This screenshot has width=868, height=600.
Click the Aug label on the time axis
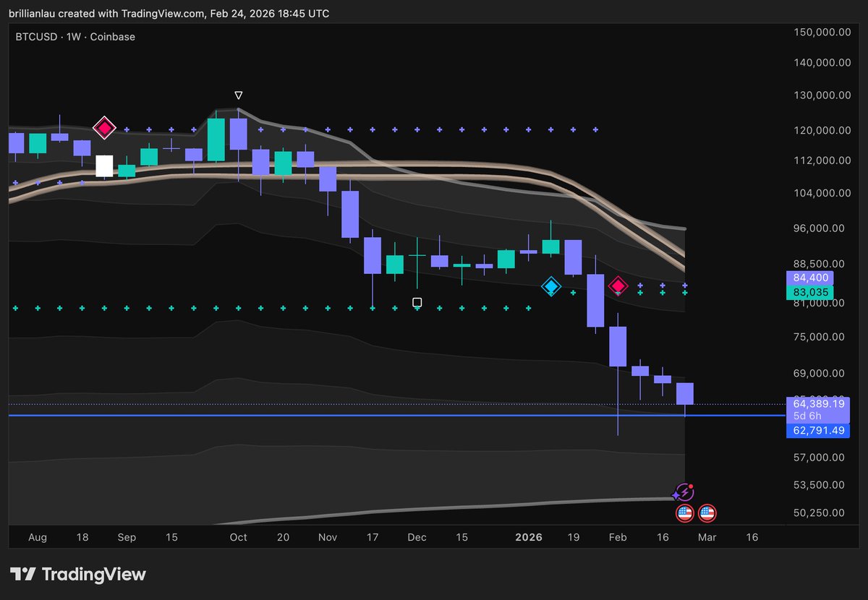[37, 537]
